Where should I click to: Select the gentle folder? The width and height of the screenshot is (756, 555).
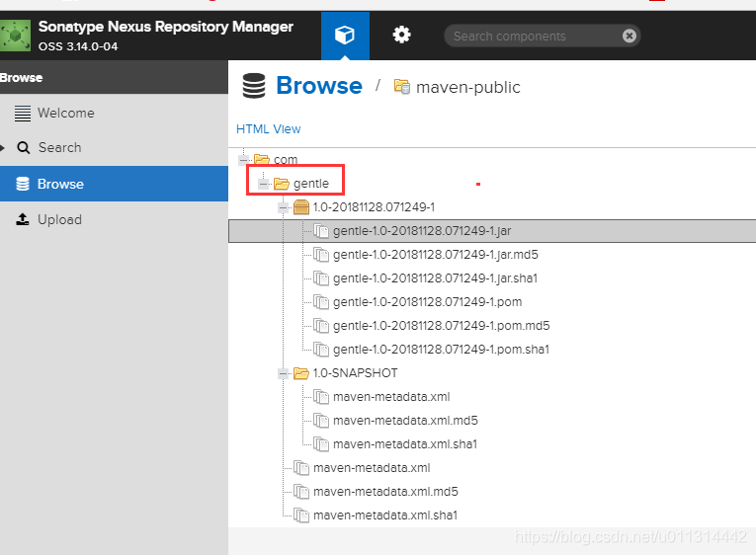click(x=311, y=184)
